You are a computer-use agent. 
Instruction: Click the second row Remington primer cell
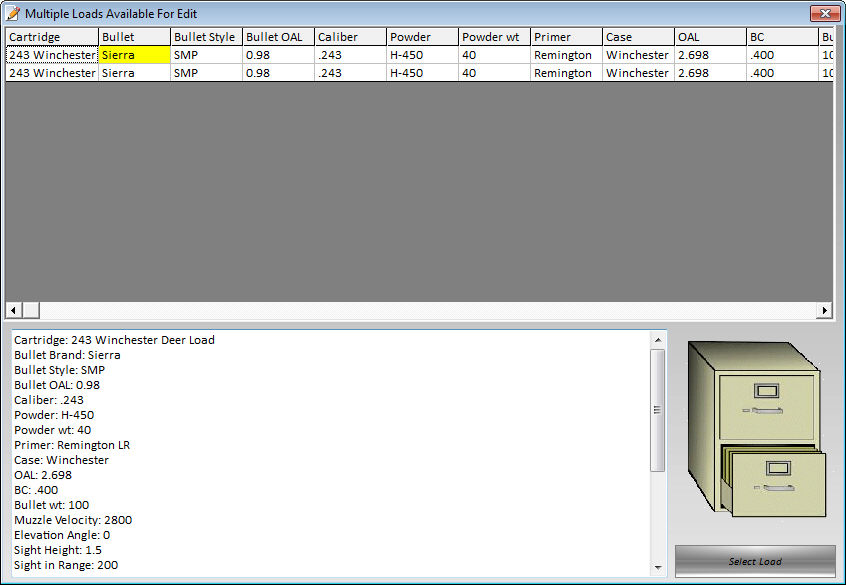tap(566, 73)
